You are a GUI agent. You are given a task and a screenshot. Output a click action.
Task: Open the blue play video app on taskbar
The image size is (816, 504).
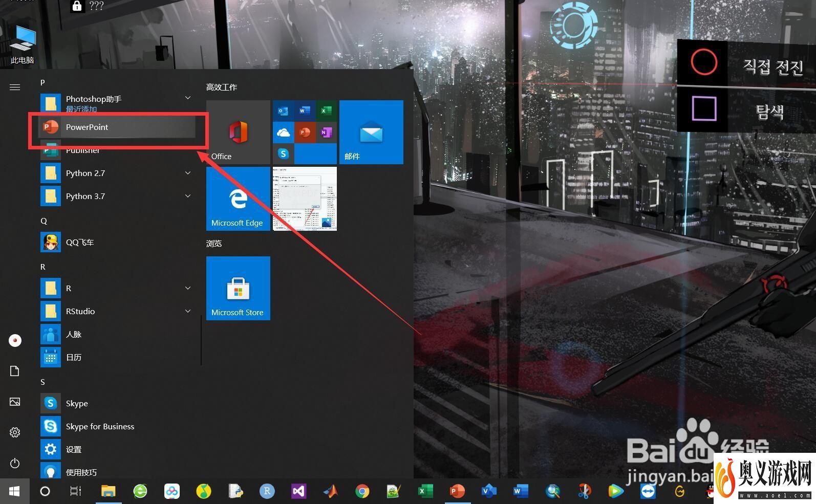pos(616,491)
